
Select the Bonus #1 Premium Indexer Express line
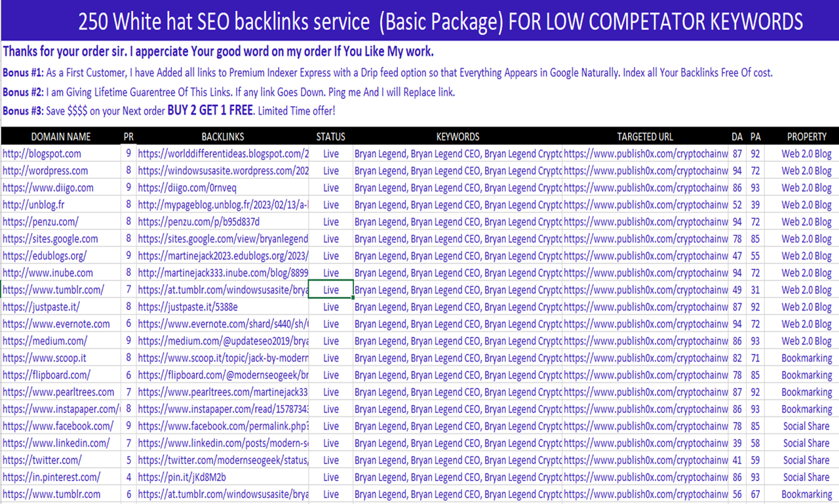tap(388, 72)
